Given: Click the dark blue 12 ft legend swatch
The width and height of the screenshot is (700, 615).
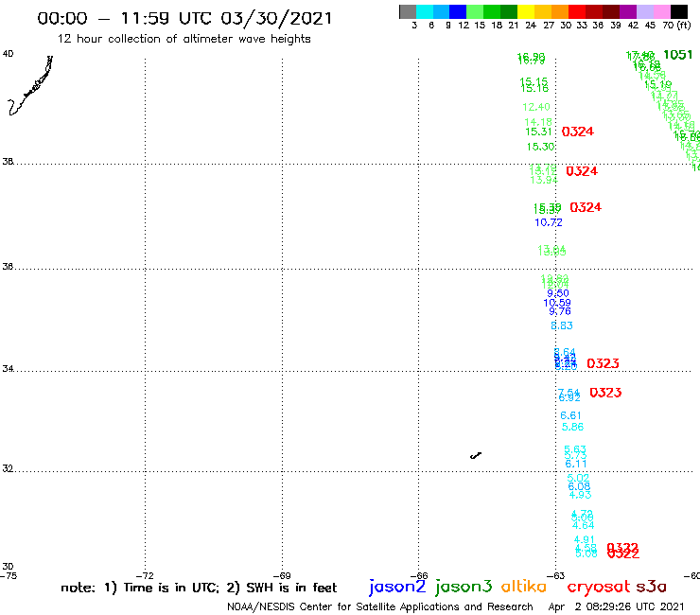Looking at the screenshot, I should pyautogui.click(x=458, y=11).
